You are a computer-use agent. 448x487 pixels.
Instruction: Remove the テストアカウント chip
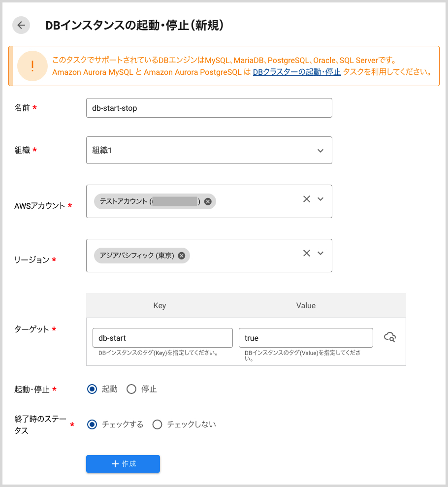[208, 201]
